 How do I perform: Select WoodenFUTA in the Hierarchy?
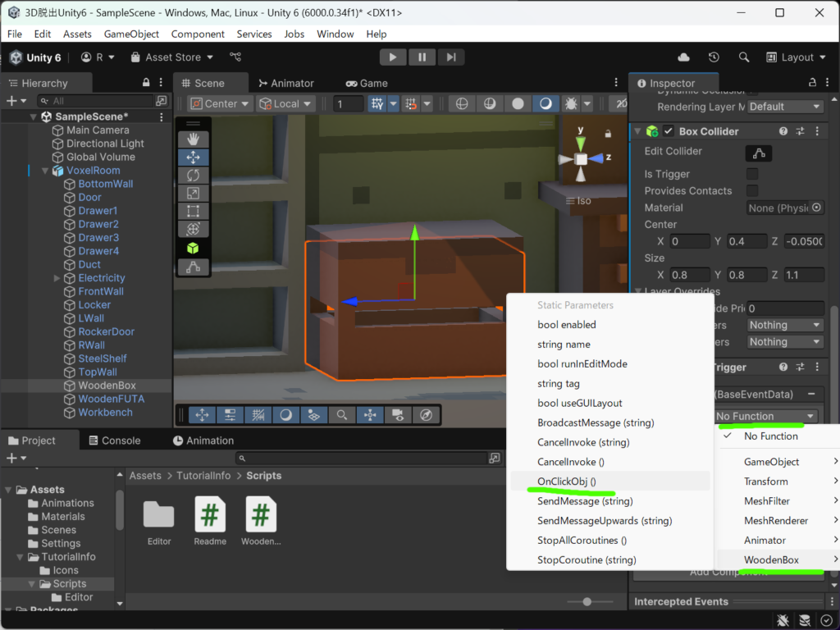[x=112, y=399]
